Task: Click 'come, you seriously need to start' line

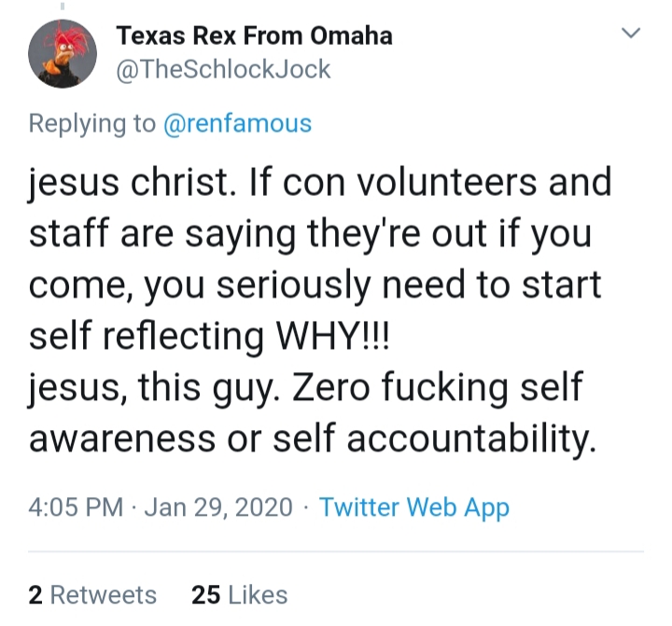Action: (315, 285)
